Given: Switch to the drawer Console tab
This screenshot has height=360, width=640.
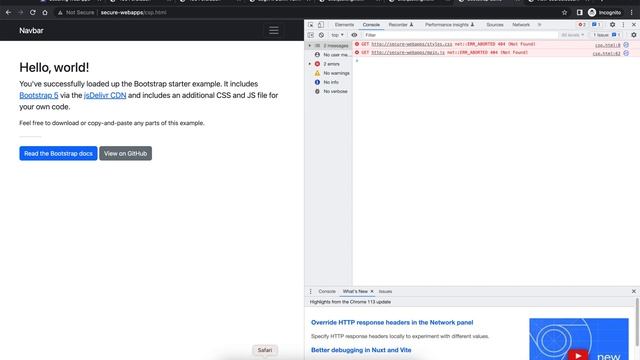Looking at the screenshot, I should [x=327, y=291].
